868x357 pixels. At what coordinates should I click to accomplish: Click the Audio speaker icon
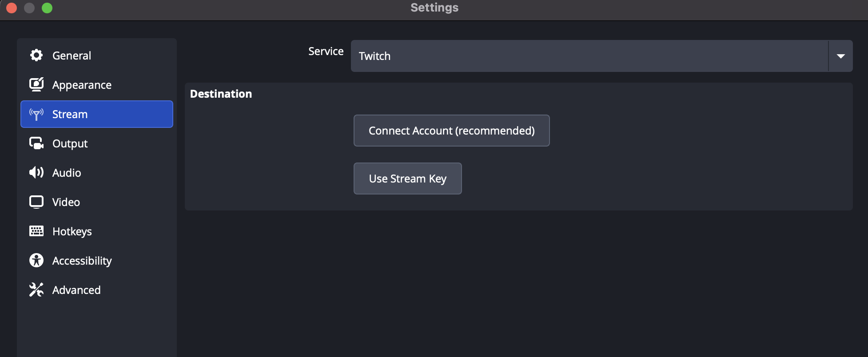[36, 173]
